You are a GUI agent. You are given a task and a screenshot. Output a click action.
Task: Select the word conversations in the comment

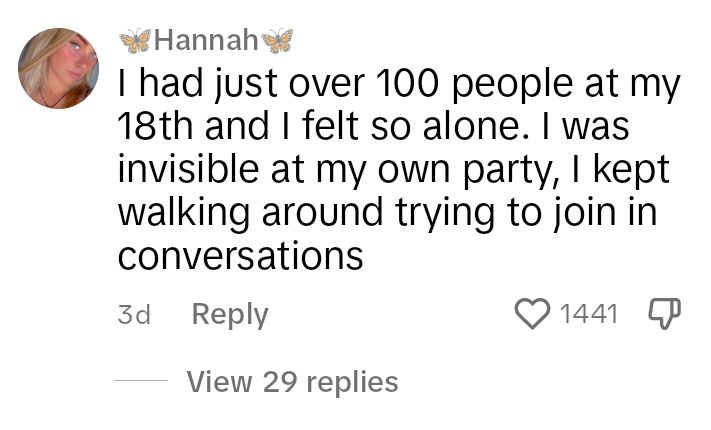click(x=241, y=255)
